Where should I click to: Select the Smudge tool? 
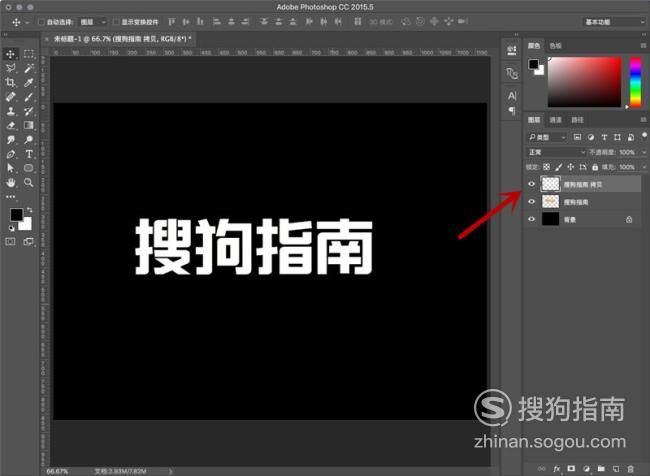coord(10,140)
